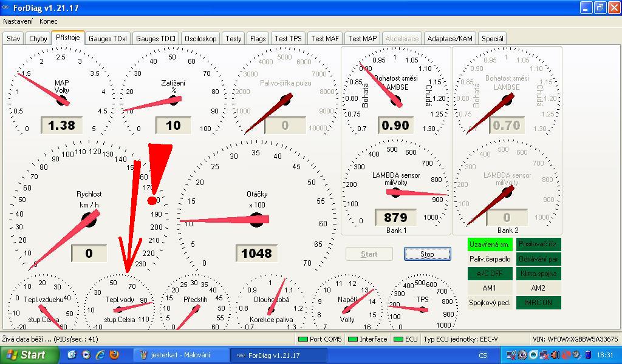The width and height of the screenshot is (622, 364).
Task: Switch to the Chyby tab
Action: (x=38, y=38)
